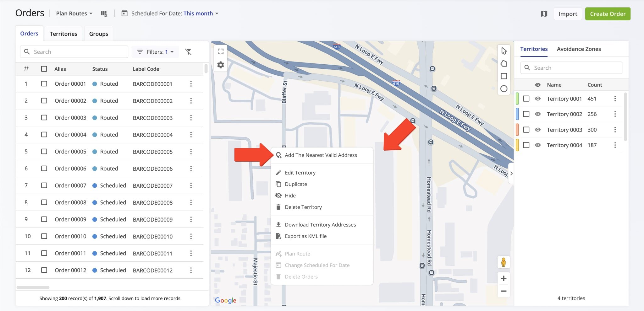
Task: Tick the select-all checkbox in orders header
Action: coord(44,69)
